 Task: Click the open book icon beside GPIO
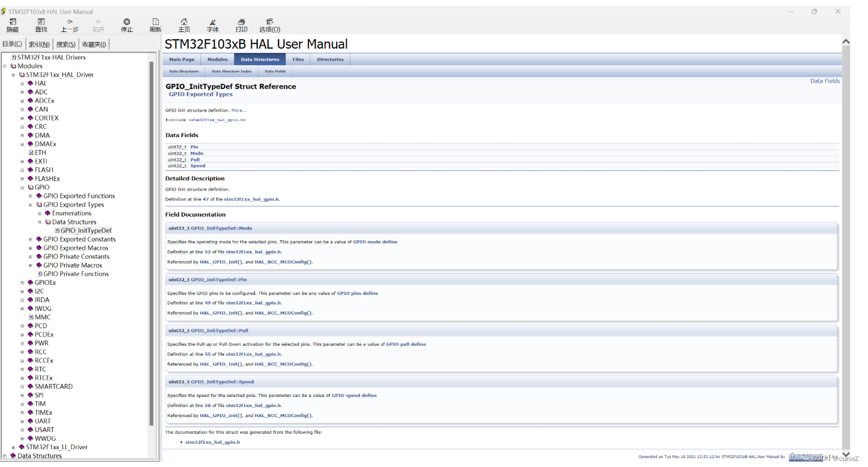pos(31,188)
